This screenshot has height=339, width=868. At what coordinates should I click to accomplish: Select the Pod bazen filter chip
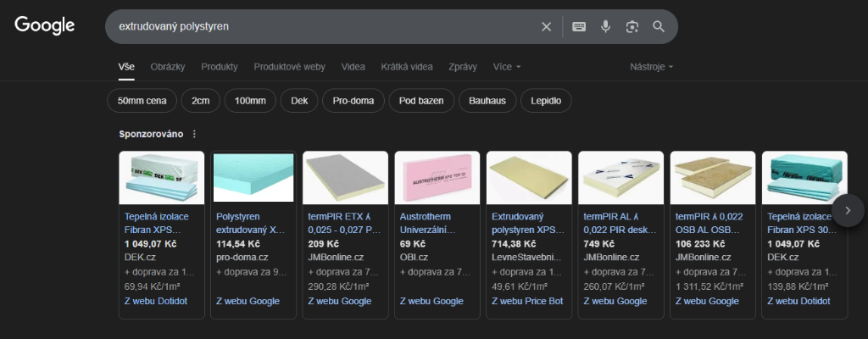pyautogui.click(x=420, y=101)
